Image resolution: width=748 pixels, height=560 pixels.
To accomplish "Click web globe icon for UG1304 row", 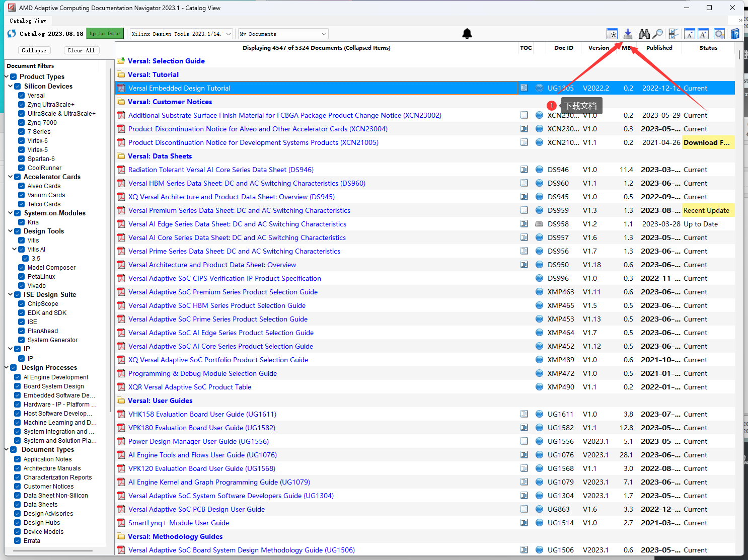I will click(539, 496).
